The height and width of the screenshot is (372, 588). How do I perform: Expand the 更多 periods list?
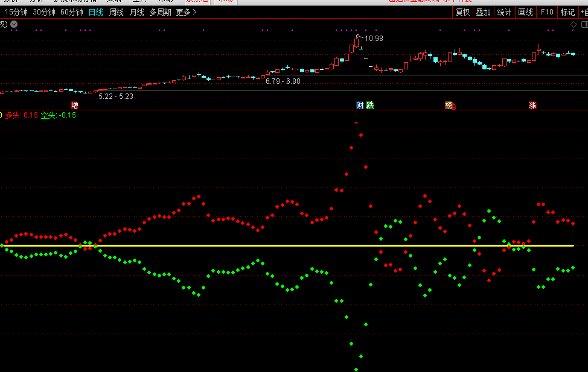click(186, 12)
